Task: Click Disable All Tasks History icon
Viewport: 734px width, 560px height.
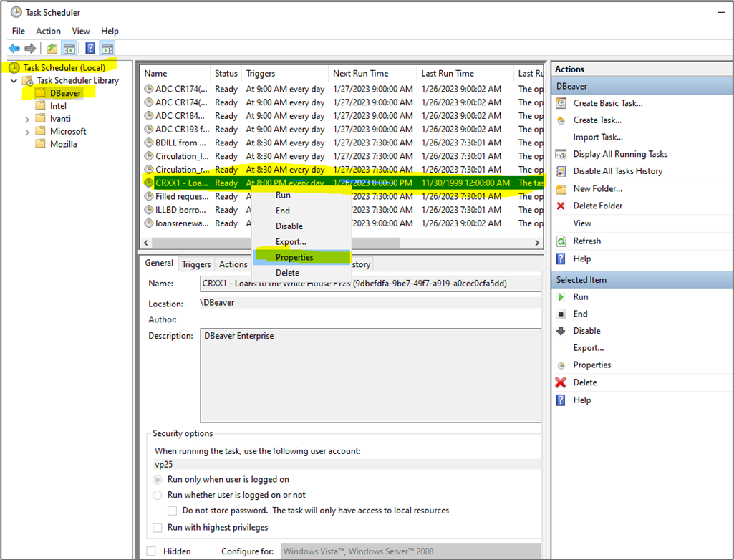Action: pyautogui.click(x=561, y=171)
